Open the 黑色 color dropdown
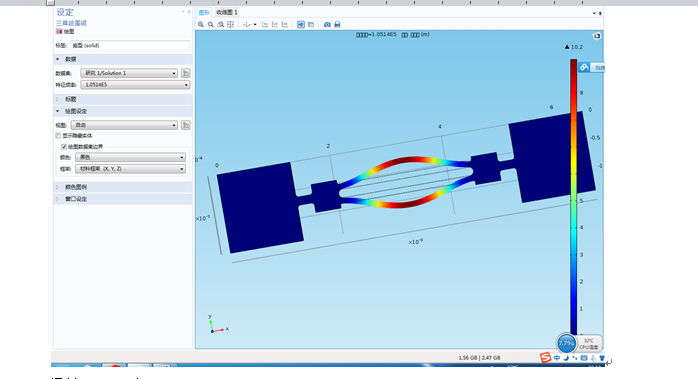698x379 pixels. click(x=130, y=157)
